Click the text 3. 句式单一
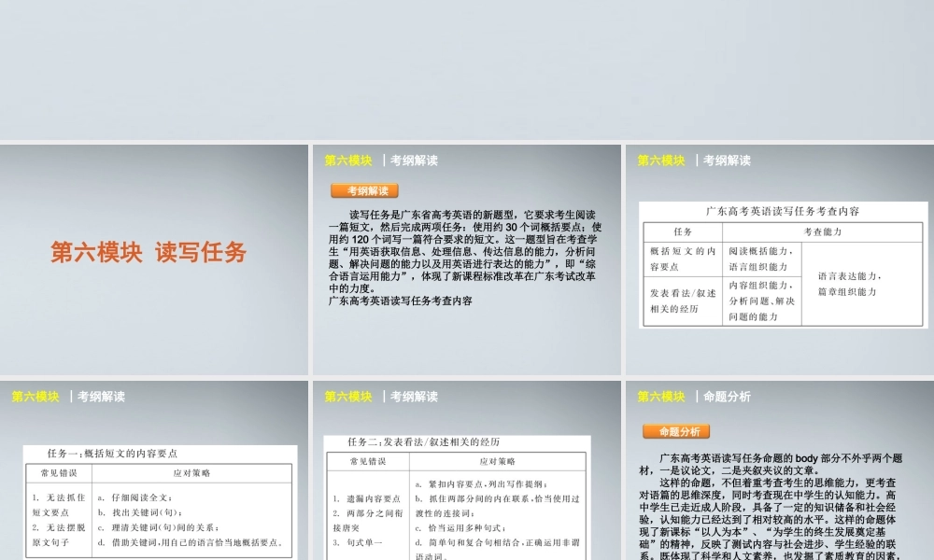934x560 pixels. (x=358, y=543)
